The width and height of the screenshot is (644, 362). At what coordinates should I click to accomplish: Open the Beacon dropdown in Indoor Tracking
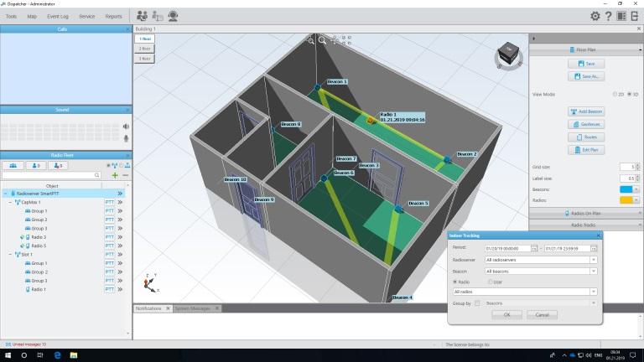(x=593, y=271)
